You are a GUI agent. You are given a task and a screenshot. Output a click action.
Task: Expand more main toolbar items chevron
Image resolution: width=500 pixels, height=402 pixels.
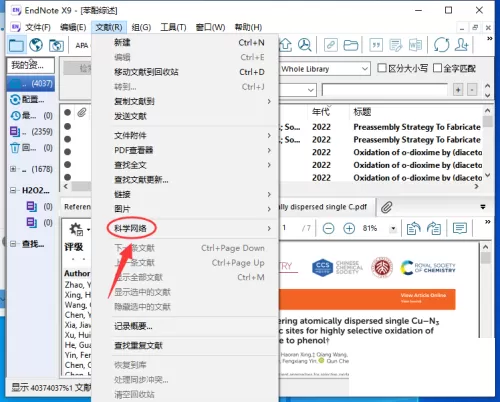click(489, 39)
